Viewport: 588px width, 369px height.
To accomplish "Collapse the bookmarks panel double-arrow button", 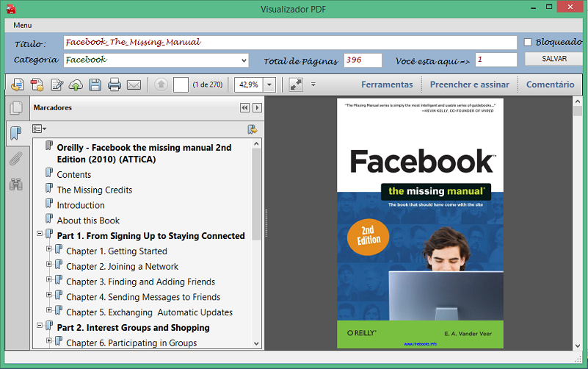I will [245, 108].
